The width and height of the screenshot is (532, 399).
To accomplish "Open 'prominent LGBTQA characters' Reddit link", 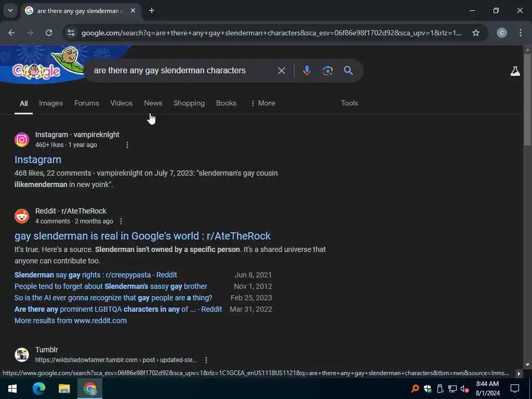I will pyautogui.click(x=118, y=310).
